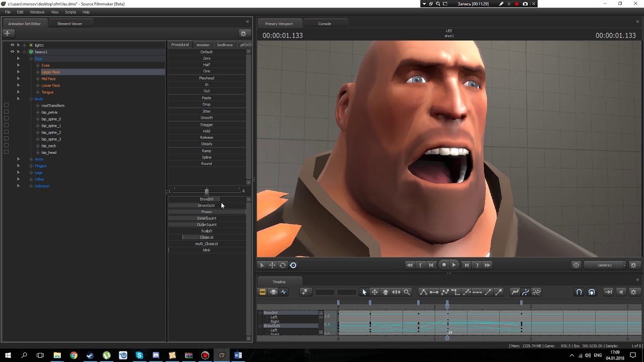Set stepped tangent type on keys
644x362 pixels.
[455, 292]
